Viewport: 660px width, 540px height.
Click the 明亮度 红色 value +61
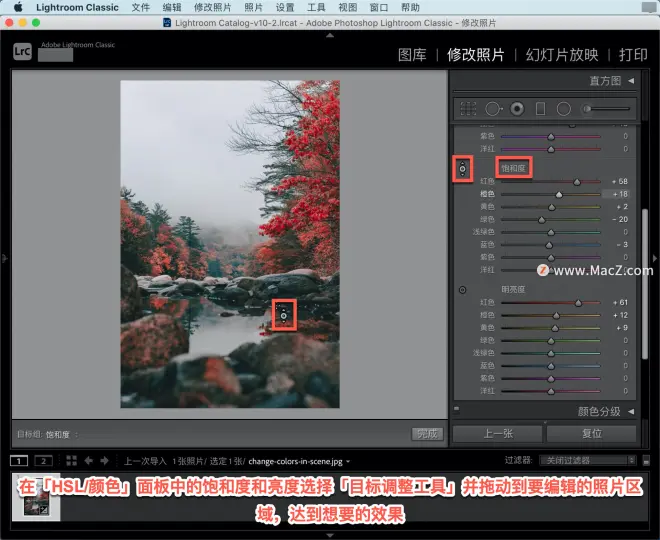point(620,302)
